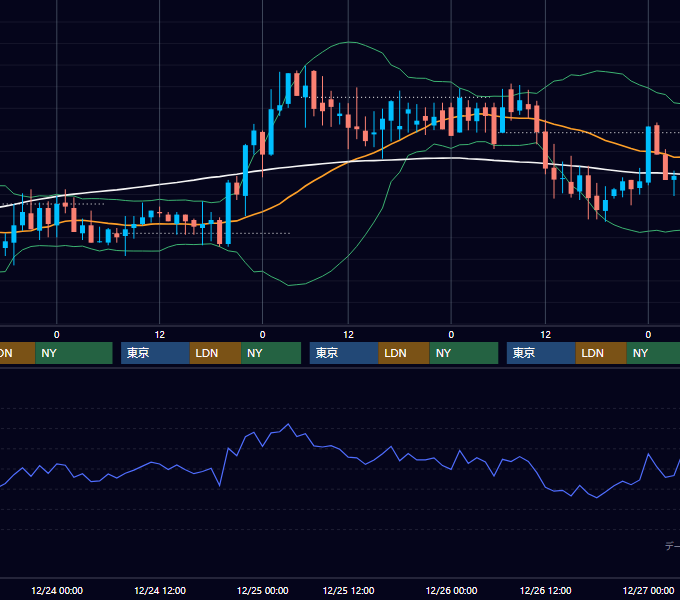Image resolution: width=680 pixels, height=600 pixels.
Task: Click the 東京 session block on 12/26
Action: click(541, 353)
